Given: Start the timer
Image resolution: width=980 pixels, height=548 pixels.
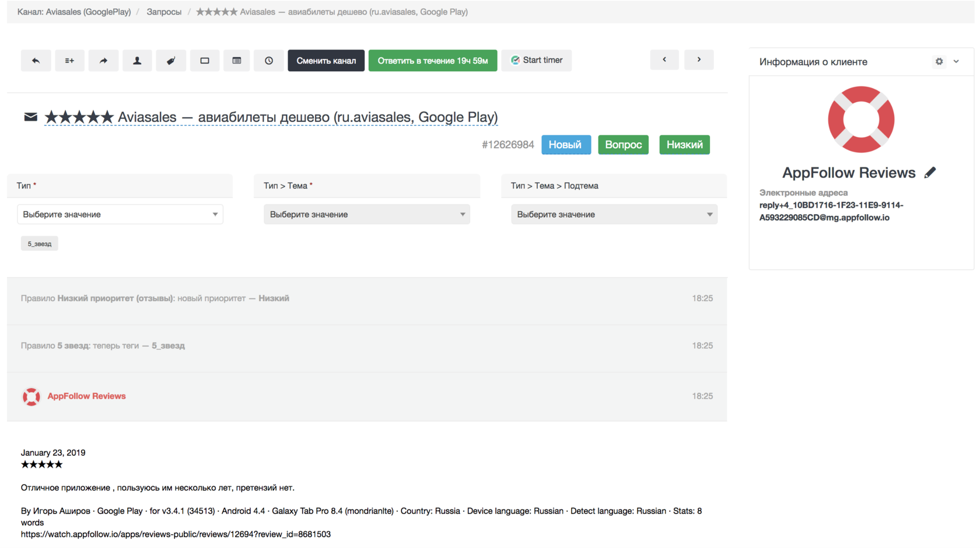Looking at the screenshot, I should pos(537,61).
